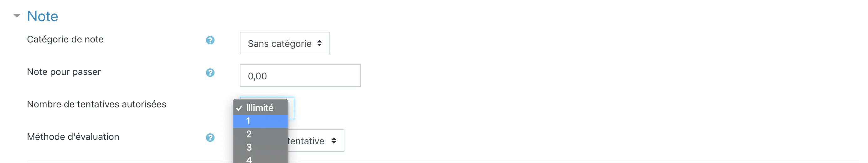
Task: Click the Méthode d'évaluation label
Action: click(73, 137)
